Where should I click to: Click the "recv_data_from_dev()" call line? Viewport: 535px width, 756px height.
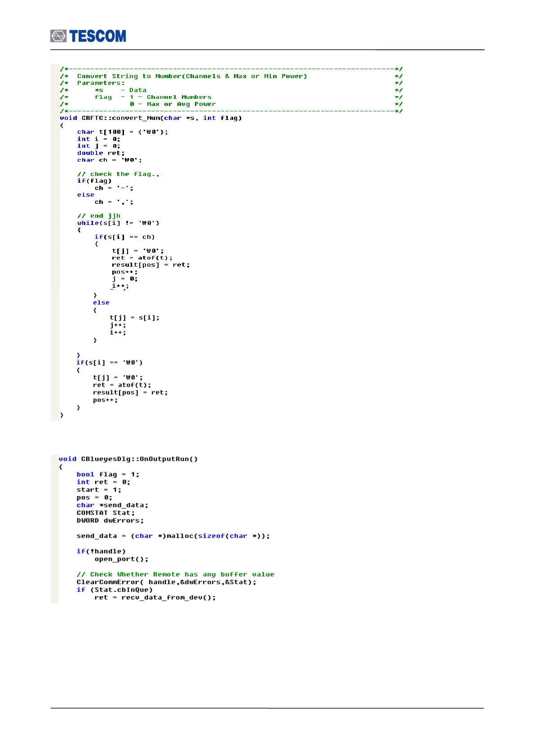[x=155, y=598]
